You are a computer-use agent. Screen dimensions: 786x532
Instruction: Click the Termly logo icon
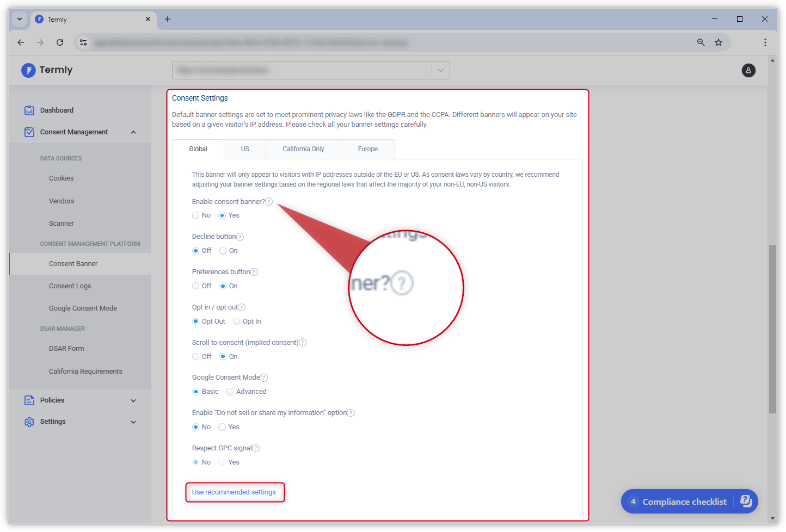28,70
